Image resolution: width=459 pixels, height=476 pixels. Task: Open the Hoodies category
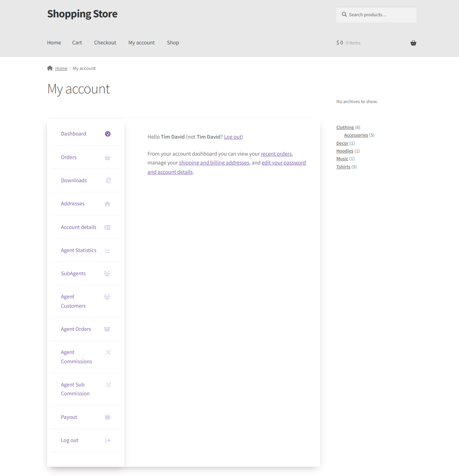pos(345,151)
